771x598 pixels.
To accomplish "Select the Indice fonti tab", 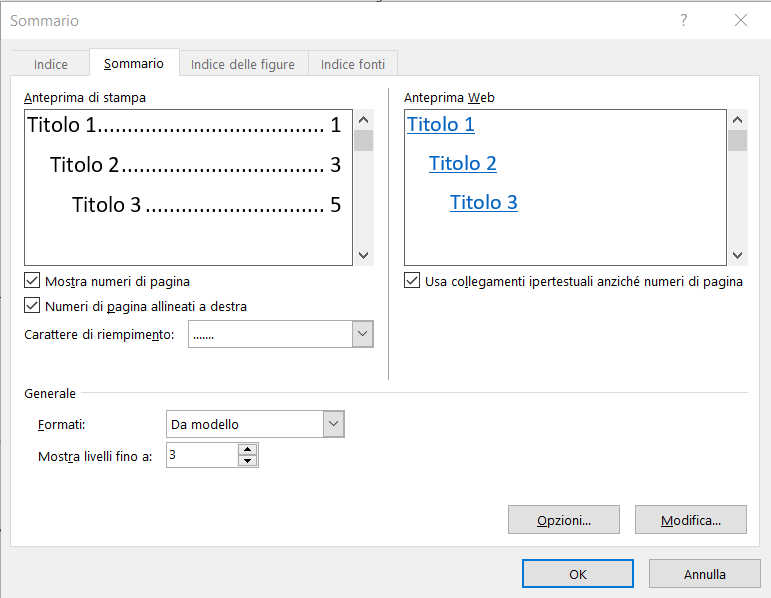I will [x=353, y=64].
